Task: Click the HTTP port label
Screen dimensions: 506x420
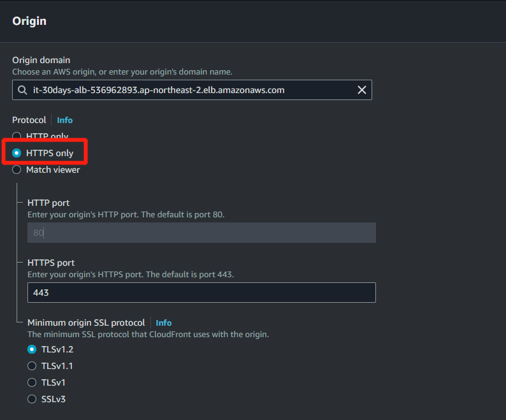Action: (48, 203)
